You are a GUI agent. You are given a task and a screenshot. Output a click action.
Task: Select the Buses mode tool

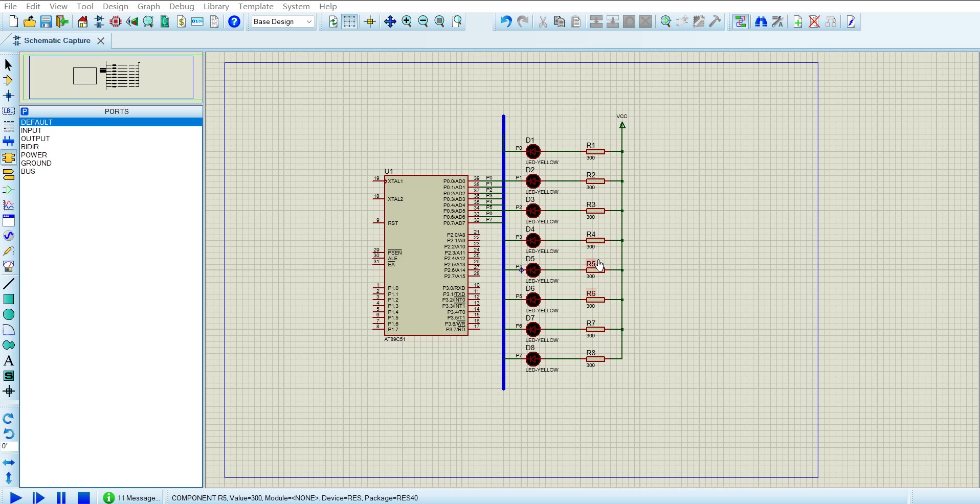(9, 142)
